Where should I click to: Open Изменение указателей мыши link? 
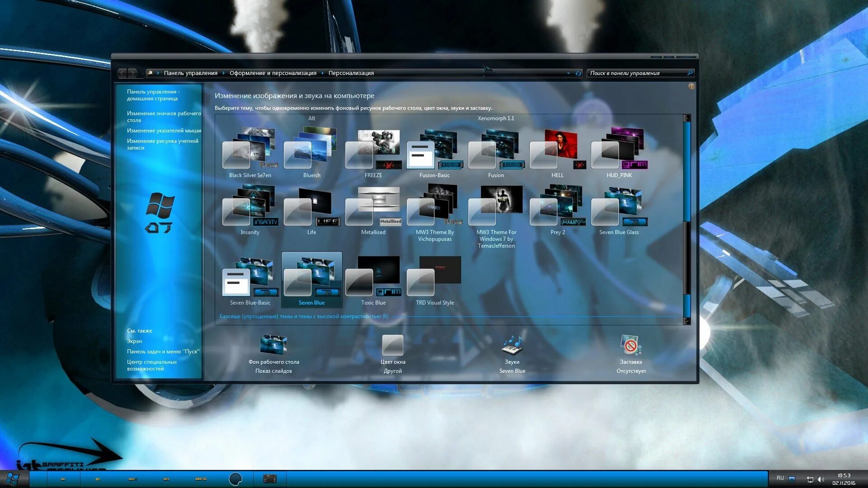tap(164, 131)
